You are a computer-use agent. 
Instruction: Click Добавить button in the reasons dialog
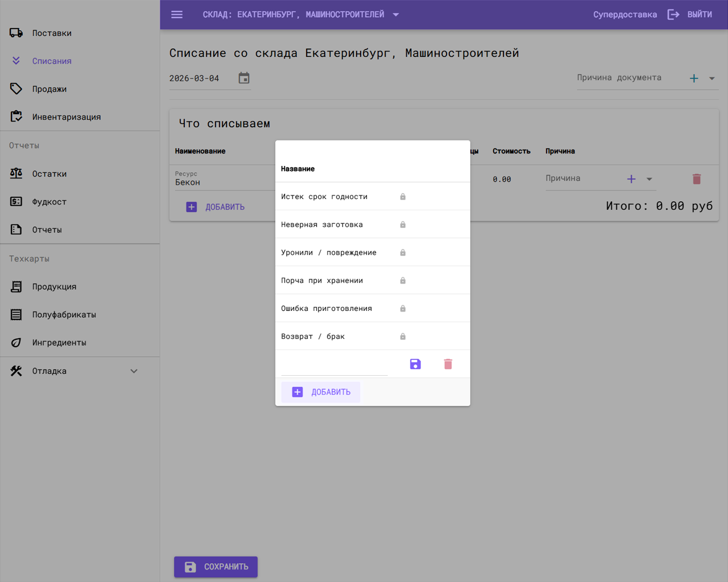pos(321,392)
